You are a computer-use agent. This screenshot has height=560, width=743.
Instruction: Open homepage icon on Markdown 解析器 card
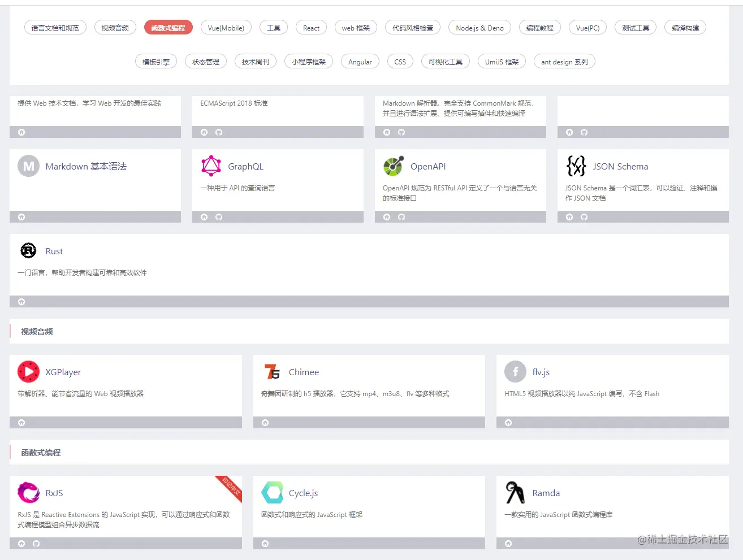pos(387,132)
